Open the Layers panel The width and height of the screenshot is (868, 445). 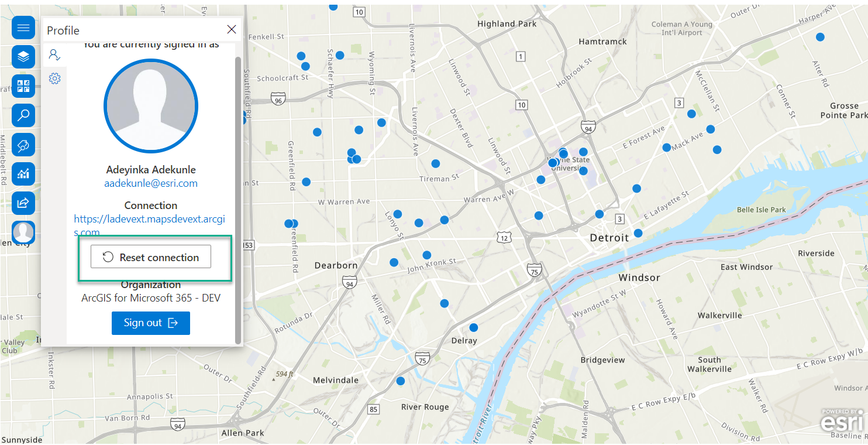[x=23, y=57]
